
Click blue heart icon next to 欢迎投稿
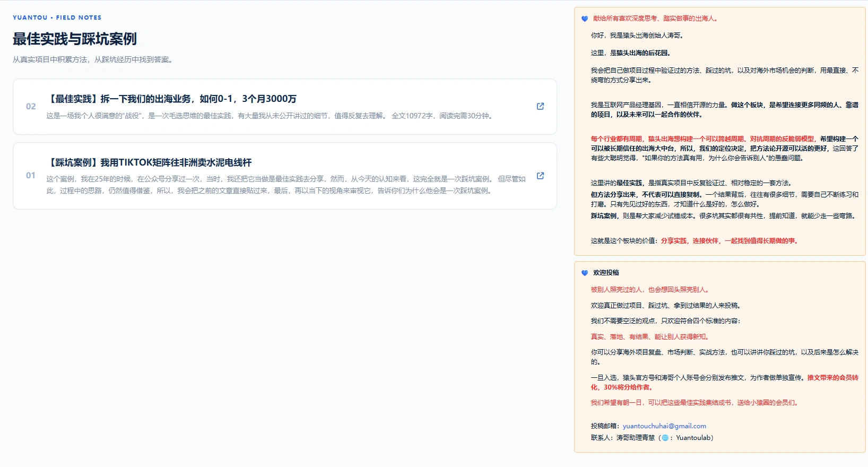coord(585,273)
